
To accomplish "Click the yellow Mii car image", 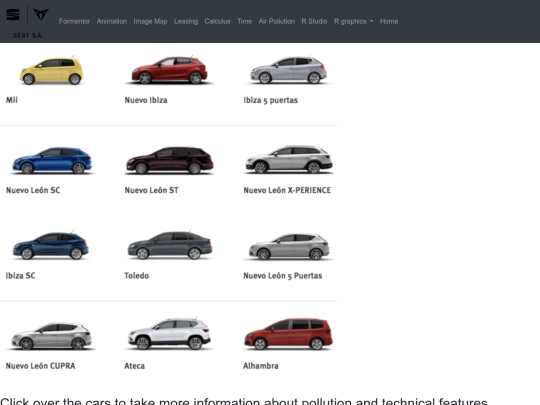I will click(x=51, y=71).
